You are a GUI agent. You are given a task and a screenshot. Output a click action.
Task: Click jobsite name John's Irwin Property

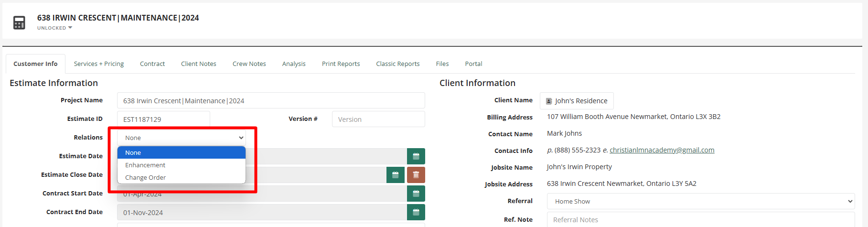579,167
